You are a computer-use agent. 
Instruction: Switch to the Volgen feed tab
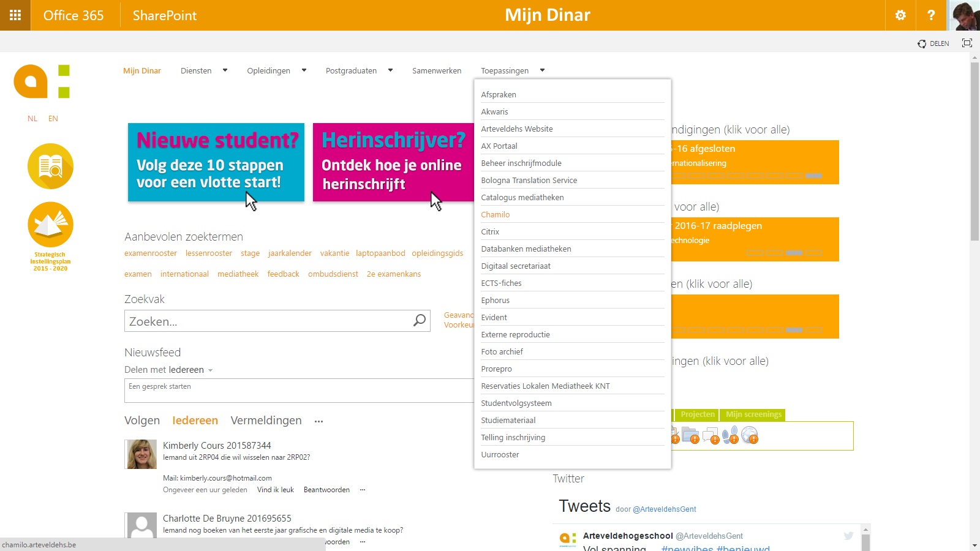coord(142,421)
